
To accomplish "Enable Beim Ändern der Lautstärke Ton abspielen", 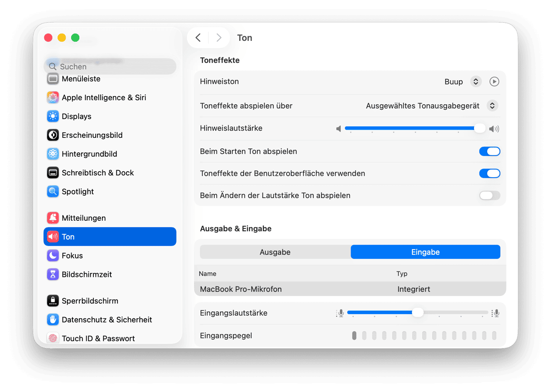I will (x=489, y=196).
